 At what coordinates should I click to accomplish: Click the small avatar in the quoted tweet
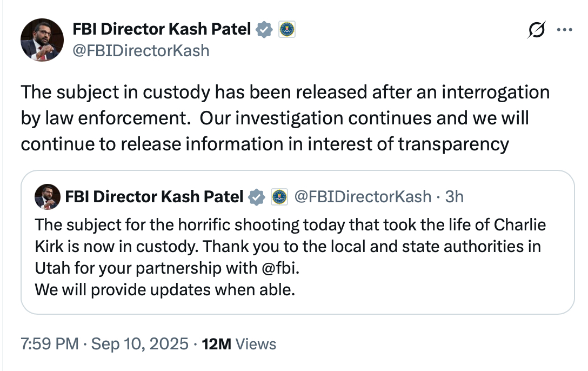[47, 196]
